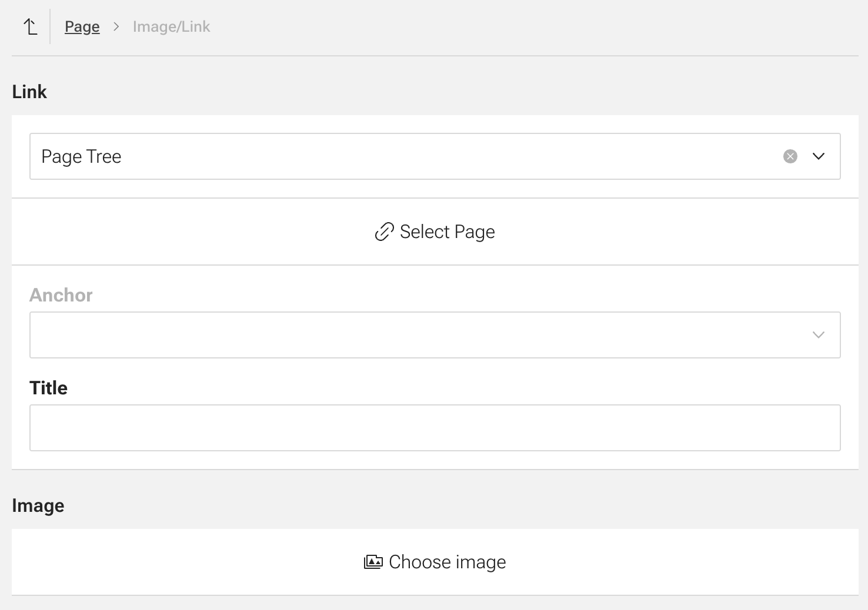This screenshot has width=868, height=610.
Task: Click the paperclip link icon
Action: click(x=384, y=232)
